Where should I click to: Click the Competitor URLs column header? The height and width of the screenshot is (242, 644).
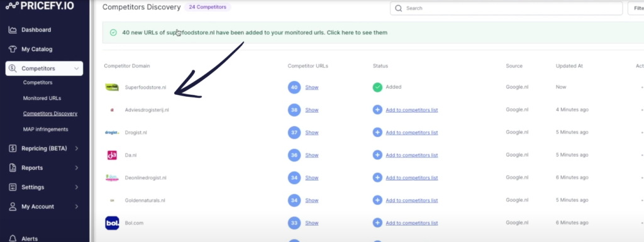point(308,65)
